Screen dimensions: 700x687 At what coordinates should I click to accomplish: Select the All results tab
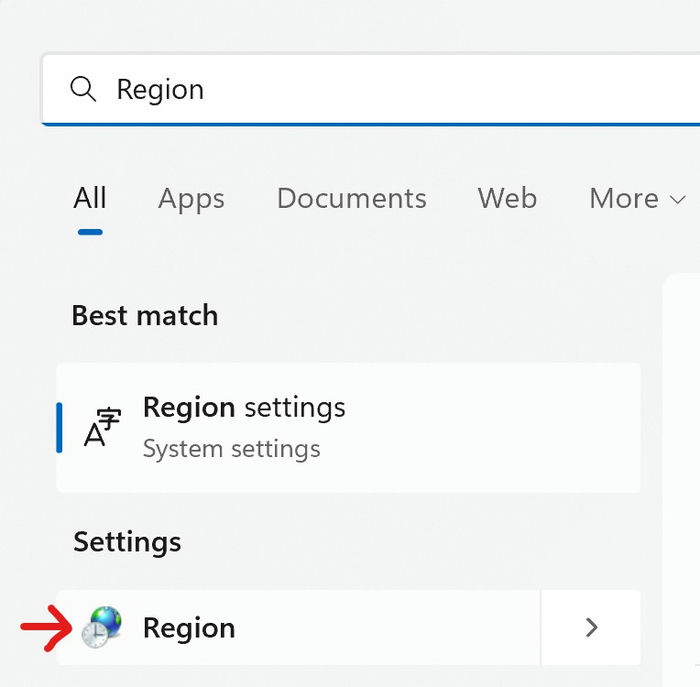point(90,198)
